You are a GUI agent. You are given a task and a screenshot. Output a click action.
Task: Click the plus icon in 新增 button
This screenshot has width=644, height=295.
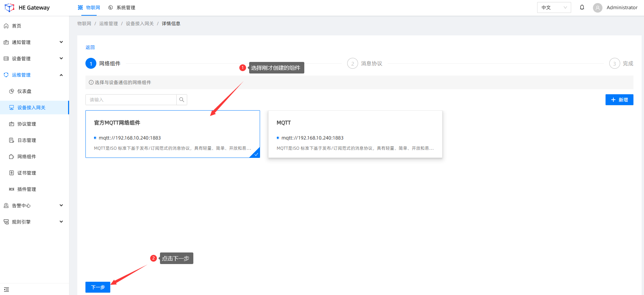tap(613, 100)
